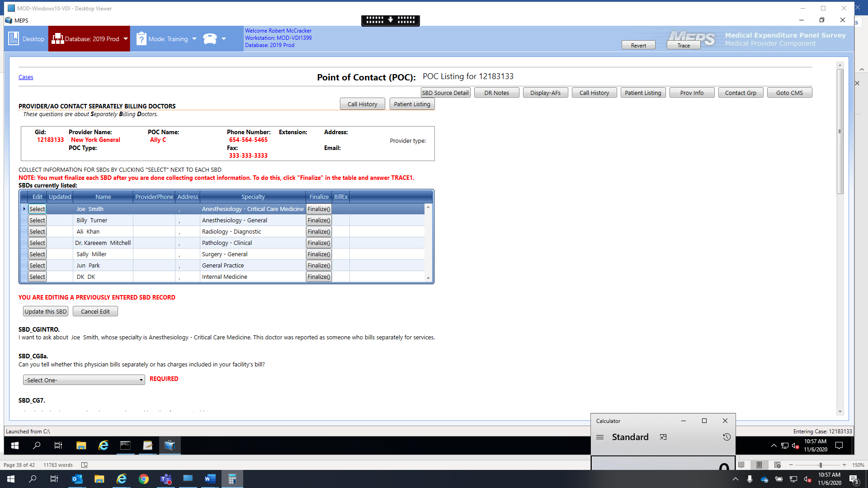This screenshot has height=488, width=868.
Task: Open Chrome from the host taskbar
Action: coord(144,479)
